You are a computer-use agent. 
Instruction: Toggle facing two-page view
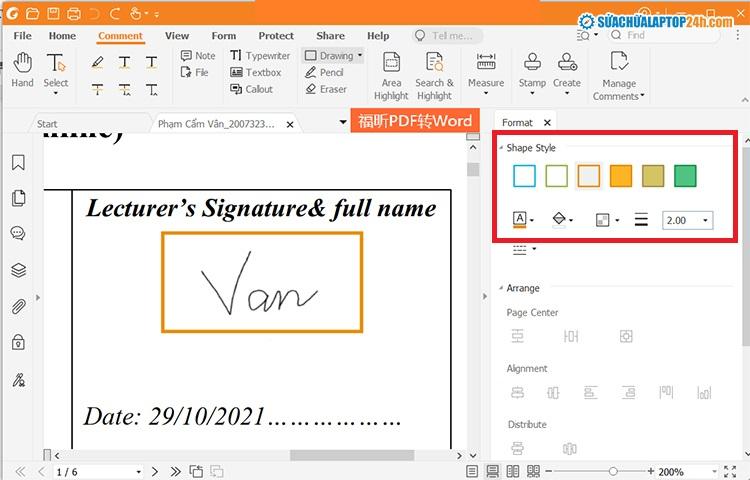point(513,471)
